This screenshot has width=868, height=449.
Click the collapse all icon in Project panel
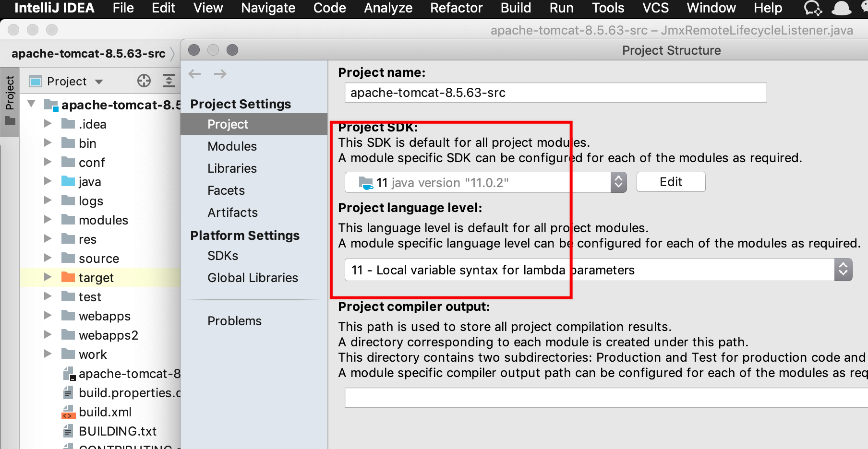tap(169, 81)
